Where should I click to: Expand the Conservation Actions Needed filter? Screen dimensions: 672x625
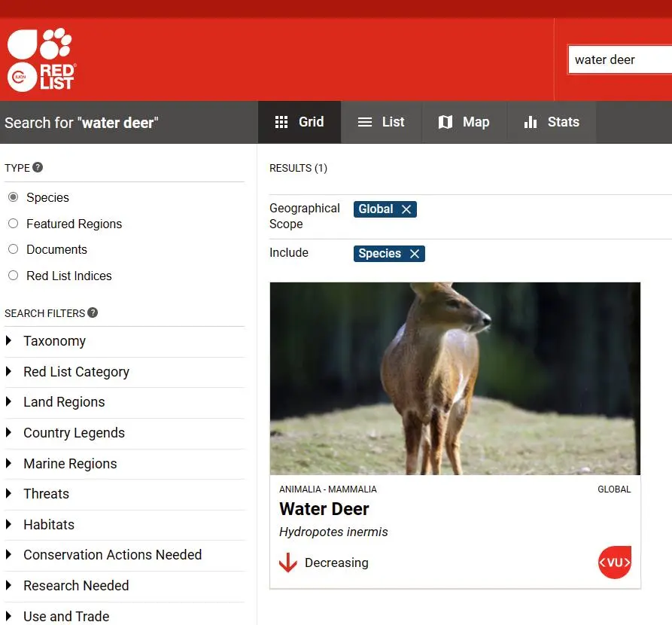tap(124, 555)
